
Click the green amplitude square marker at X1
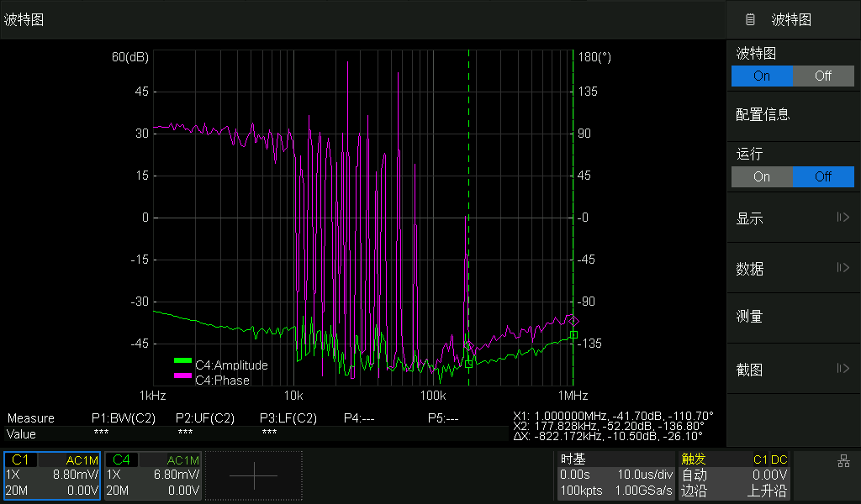[x=573, y=335]
